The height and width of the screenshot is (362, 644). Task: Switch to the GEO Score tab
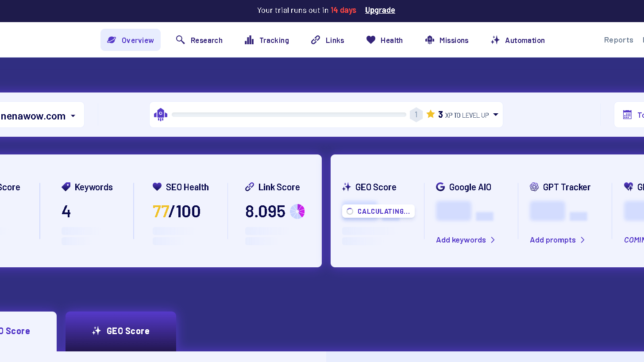tap(121, 331)
